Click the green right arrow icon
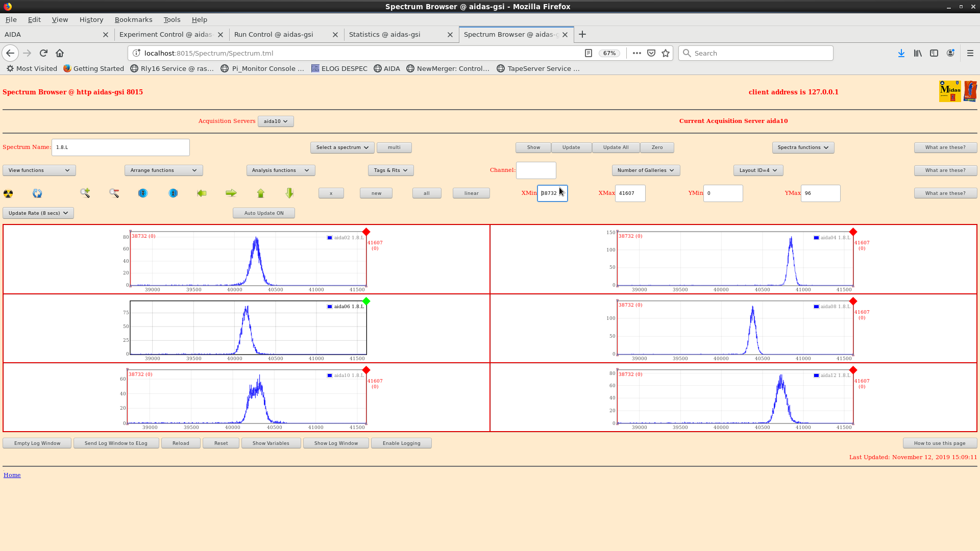This screenshot has width=980, height=551. pos(231,193)
